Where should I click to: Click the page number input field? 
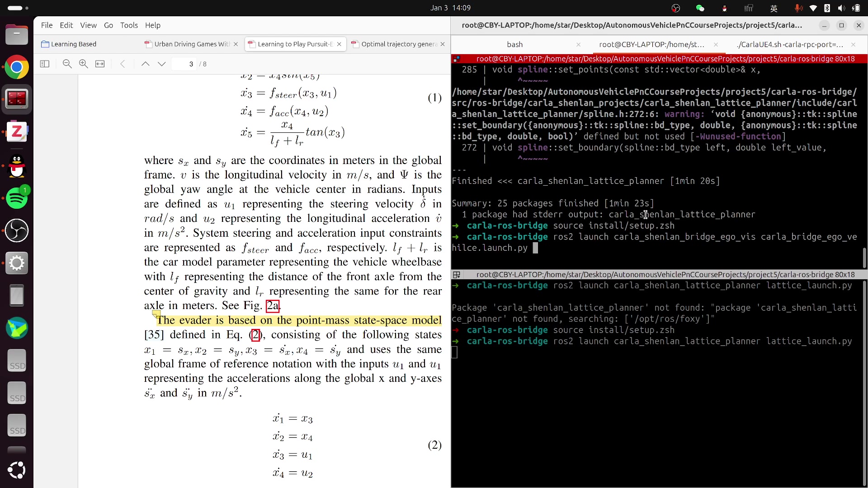pyautogui.click(x=185, y=64)
